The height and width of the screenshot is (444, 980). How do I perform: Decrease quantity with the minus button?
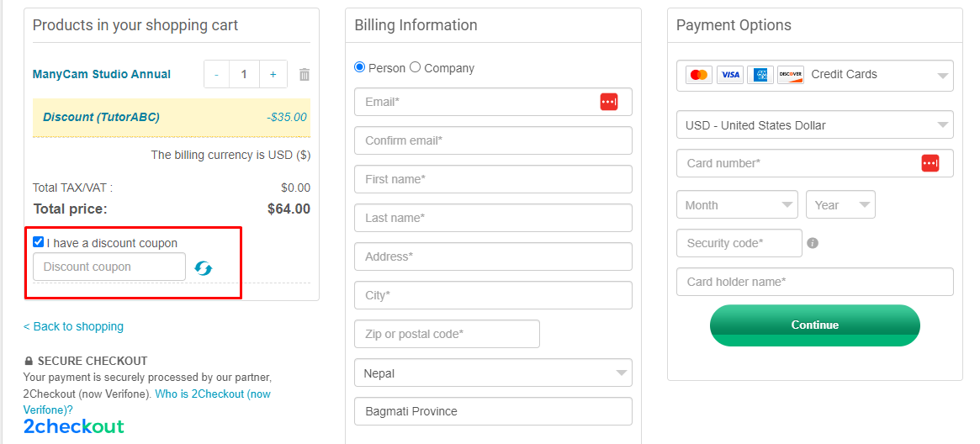click(x=216, y=74)
